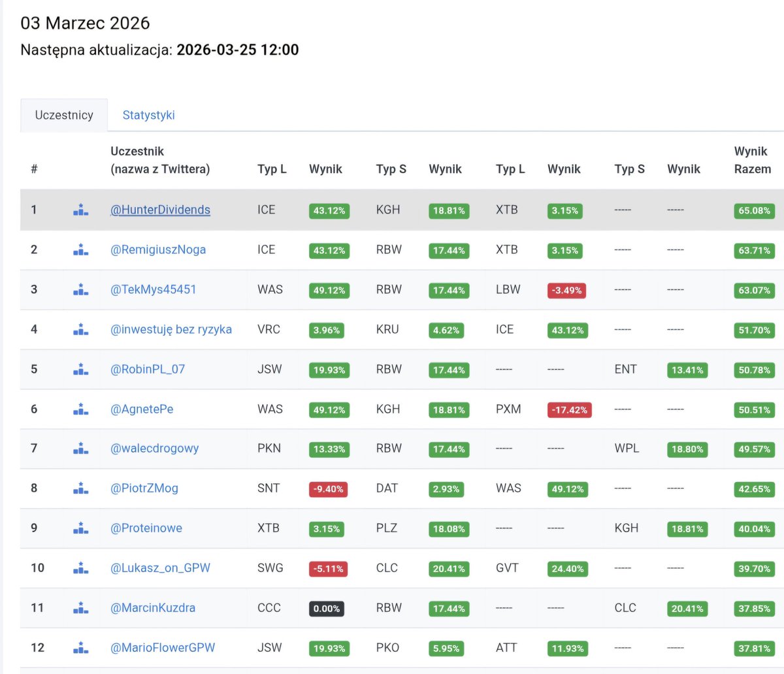Open @RemigiuszNoga profile link
The image size is (784, 674).
pyautogui.click(x=158, y=249)
